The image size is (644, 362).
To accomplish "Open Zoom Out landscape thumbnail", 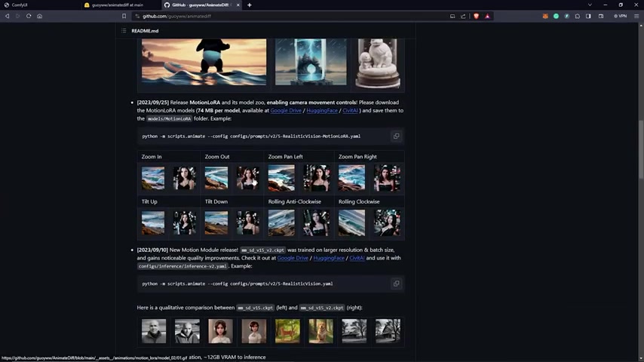I will click(216, 178).
